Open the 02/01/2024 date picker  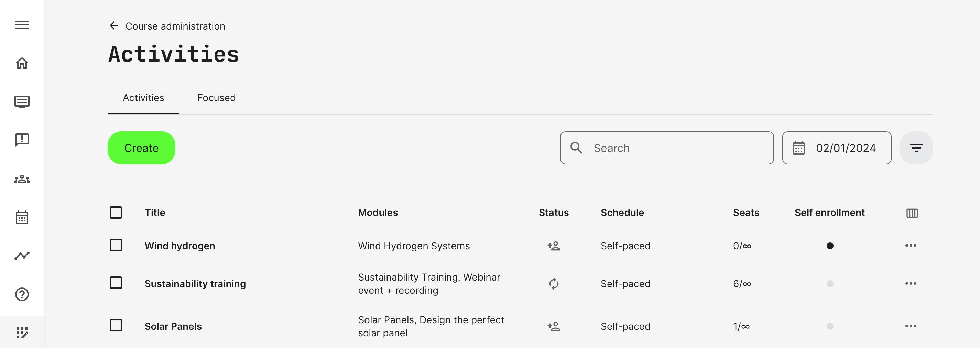click(836, 148)
